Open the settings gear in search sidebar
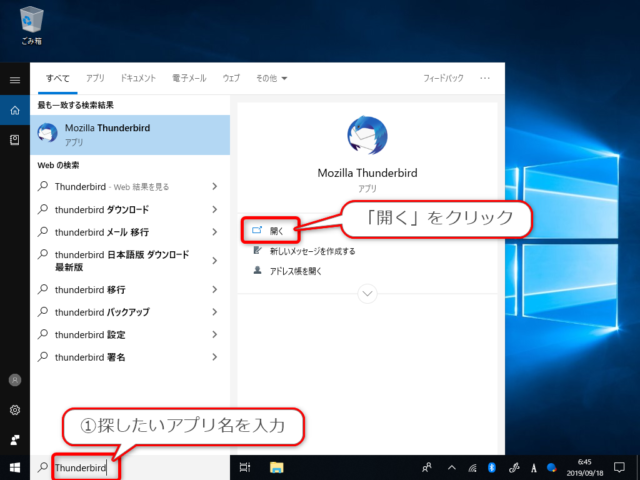 click(15, 410)
